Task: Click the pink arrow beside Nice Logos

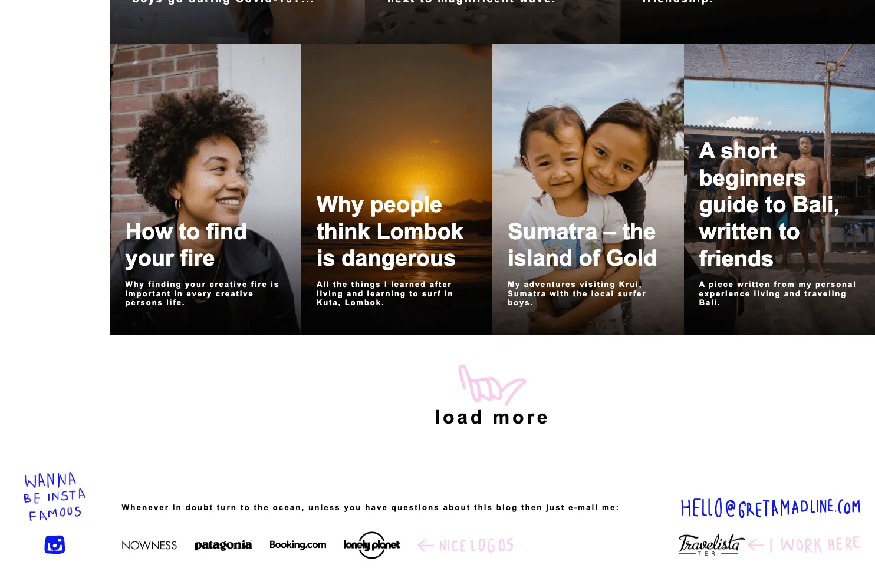Action: pos(426,546)
